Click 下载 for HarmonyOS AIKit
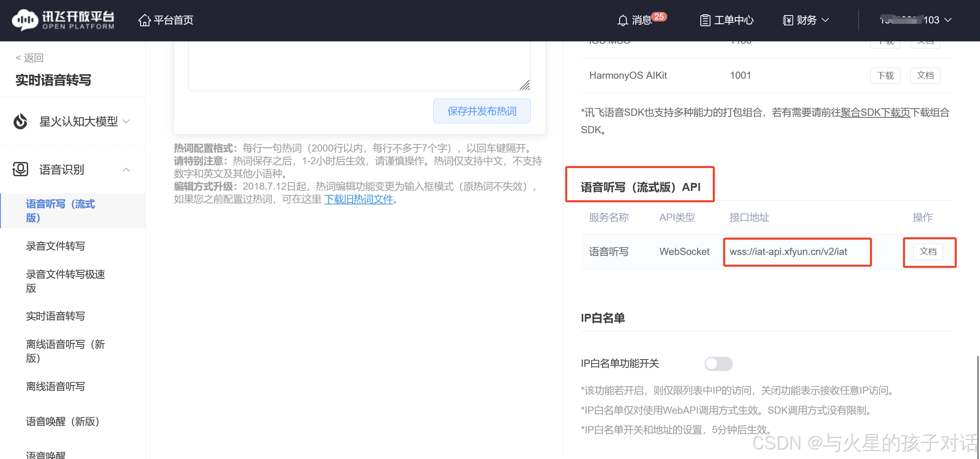This screenshot has height=459, width=980. [x=885, y=76]
